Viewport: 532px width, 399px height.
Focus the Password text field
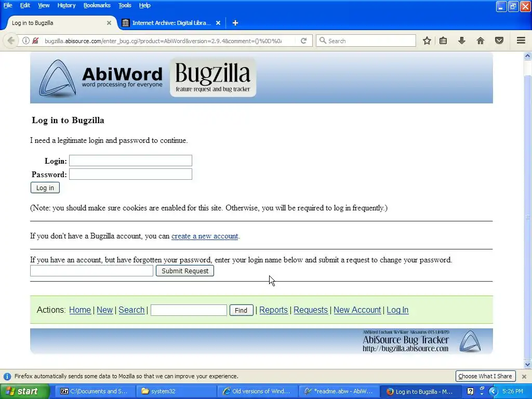pos(130,174)
